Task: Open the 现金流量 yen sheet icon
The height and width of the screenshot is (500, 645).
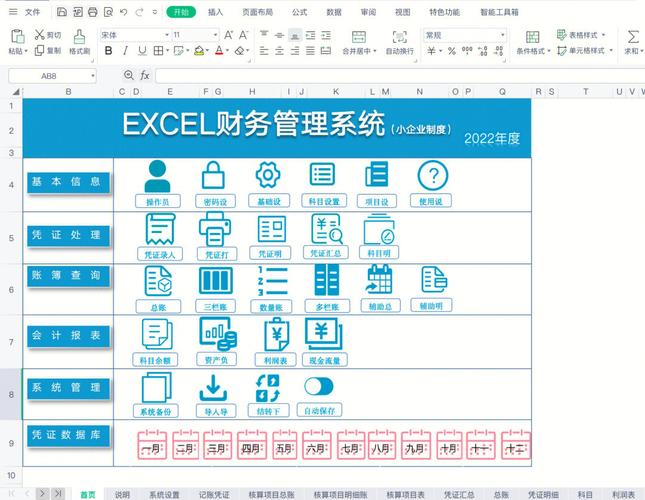Action: click(323, 333)
